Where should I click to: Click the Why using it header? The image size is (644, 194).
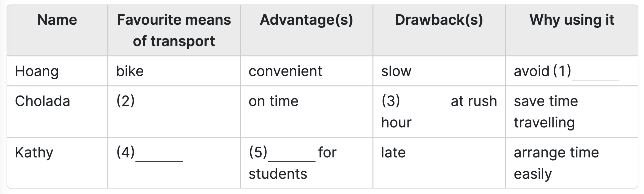point(572,20)
